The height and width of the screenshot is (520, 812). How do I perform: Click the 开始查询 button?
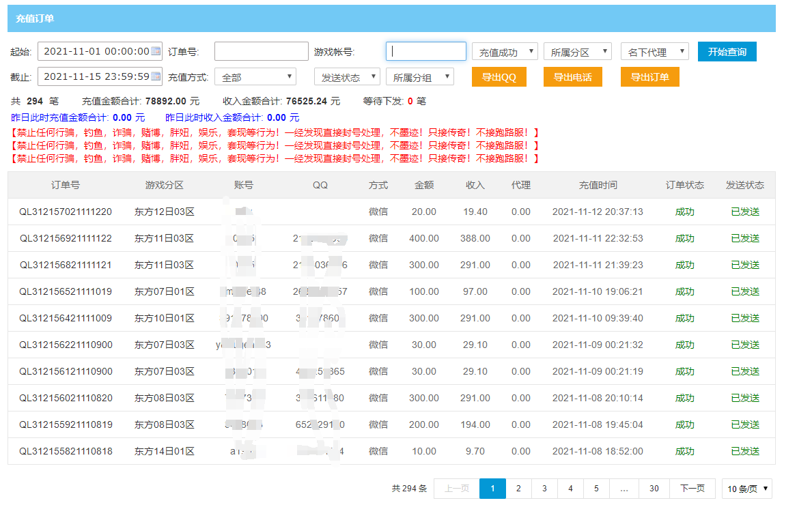click(727, 52)
